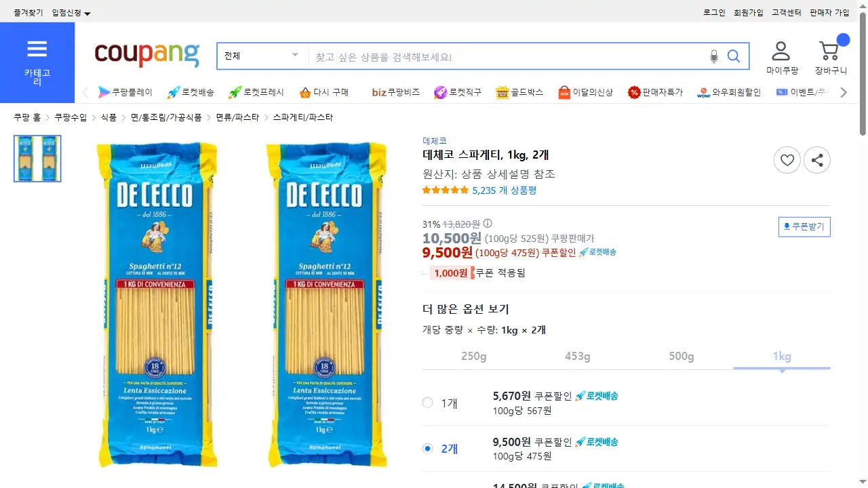The height and width of the screenshot is (488, 868).
Task: Open the 장바구니 shopping cart icon
Action: (829, 51)
